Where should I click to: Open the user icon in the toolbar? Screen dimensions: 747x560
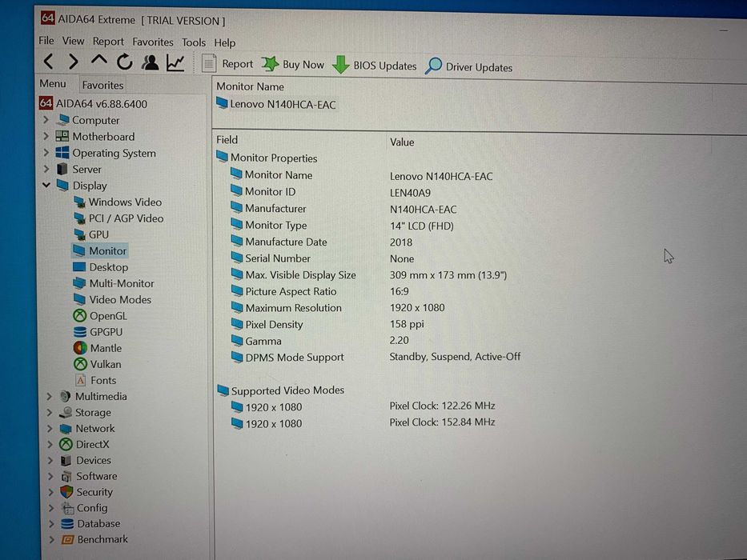150,62
